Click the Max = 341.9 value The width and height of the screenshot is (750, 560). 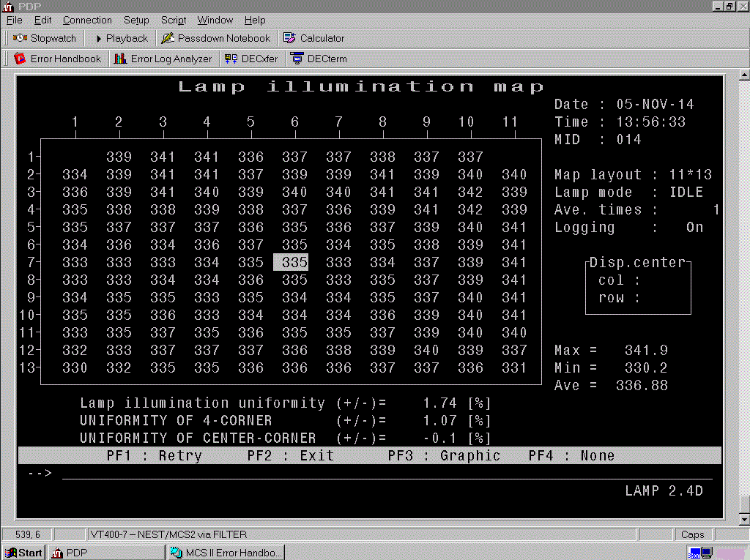tap(646, 350)
